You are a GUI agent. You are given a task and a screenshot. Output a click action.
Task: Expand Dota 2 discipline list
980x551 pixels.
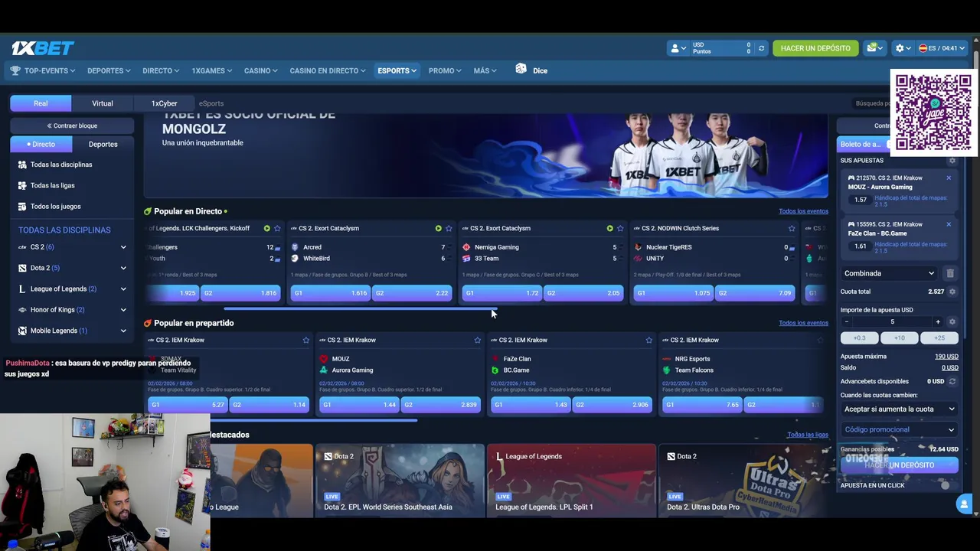[123, 268]
